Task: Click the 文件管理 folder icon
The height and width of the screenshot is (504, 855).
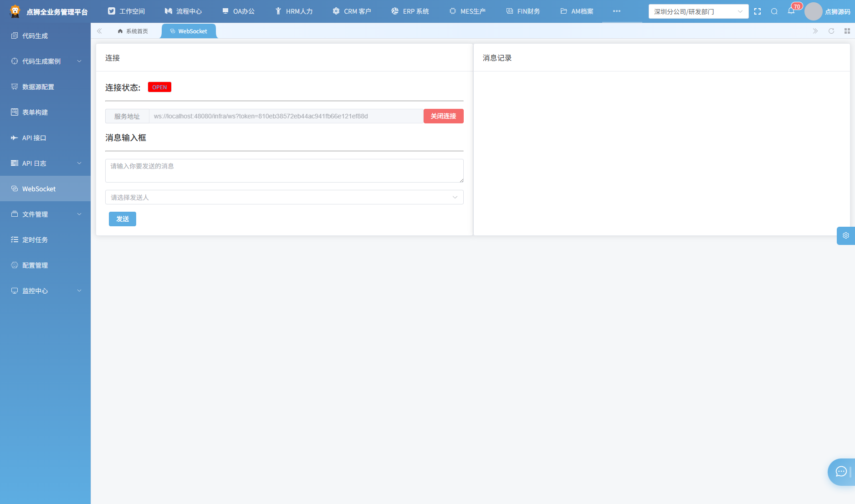Action: tap(15, 214)
